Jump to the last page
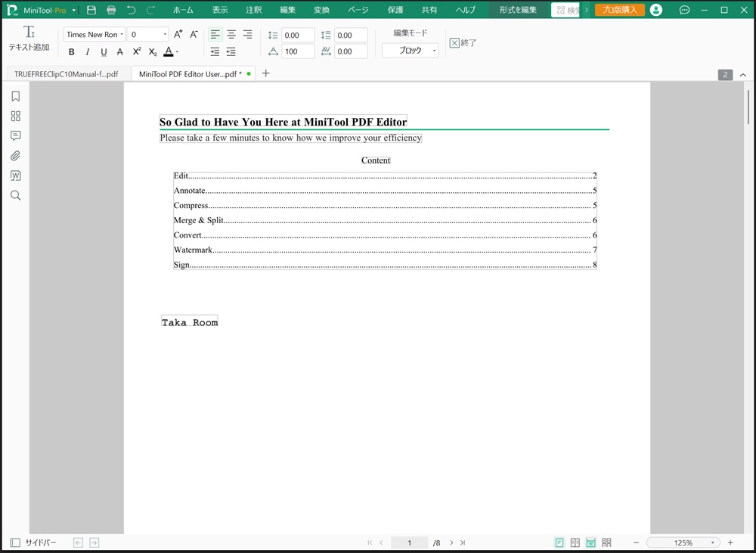Viewport: 756px width, 553px height. click(x=463, y=542)
